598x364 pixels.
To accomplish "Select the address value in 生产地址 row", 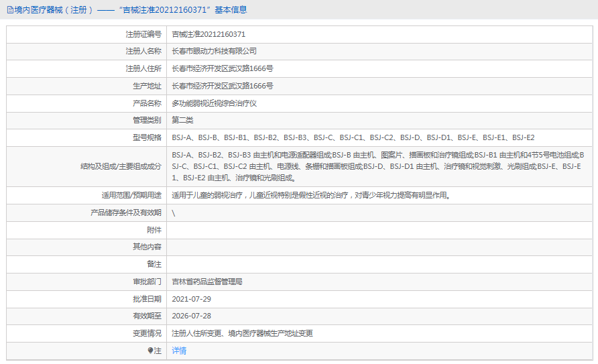I will (x=223, y=86).
